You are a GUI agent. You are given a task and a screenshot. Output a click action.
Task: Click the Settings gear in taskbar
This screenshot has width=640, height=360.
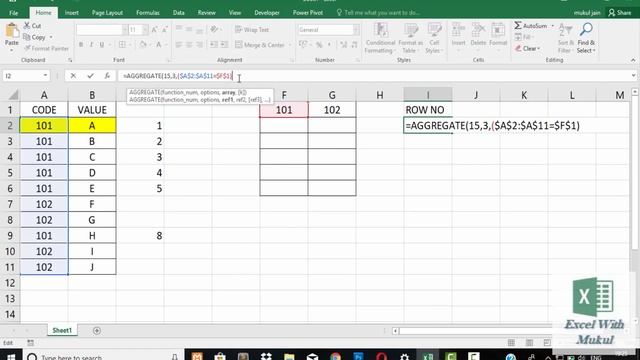pyautogui.click(x=404, y=356)
